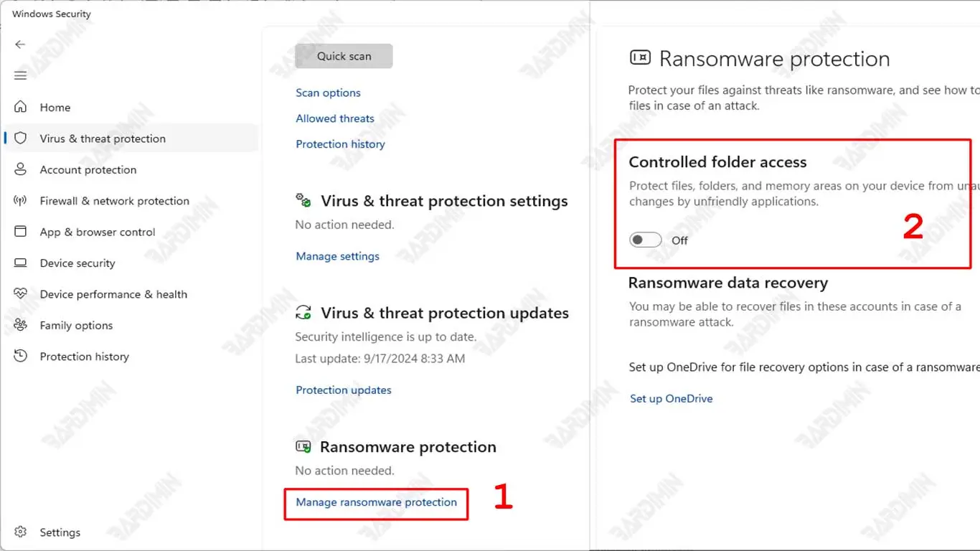This screenshot has width=980, height=551.
Task: Open the hamburger navigation menu icon
Action: point(20,75)
